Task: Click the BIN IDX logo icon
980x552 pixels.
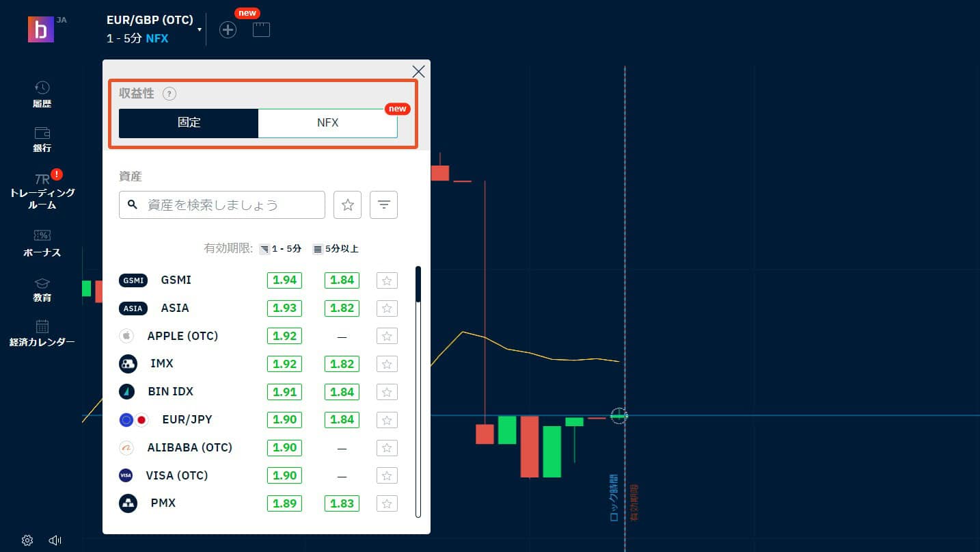Action: 126,392
